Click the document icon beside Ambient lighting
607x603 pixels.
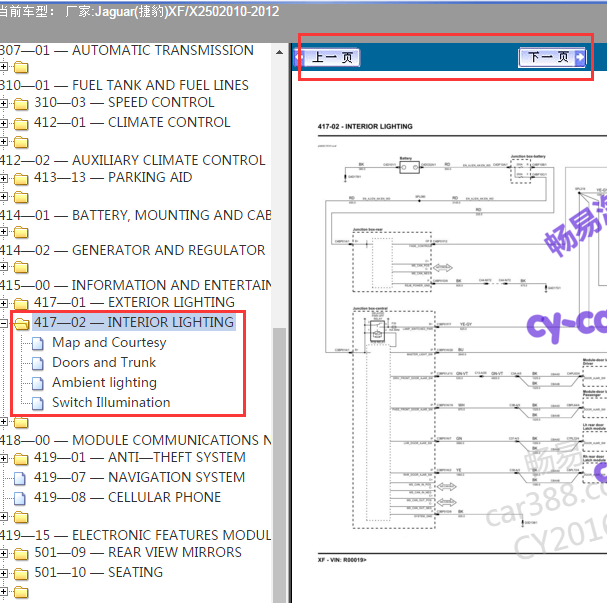(x=38, y=383)
